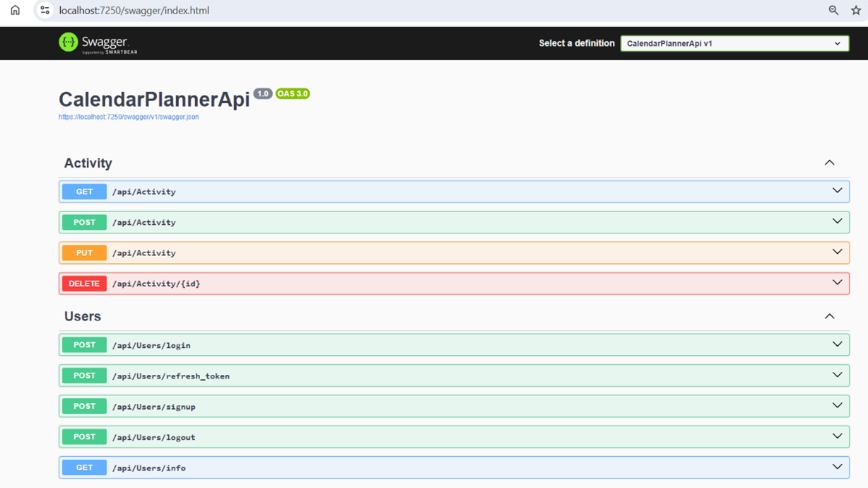Click the GET badge for /api/Activity
This screenshot has height=488, width=868.
(84, 192)
